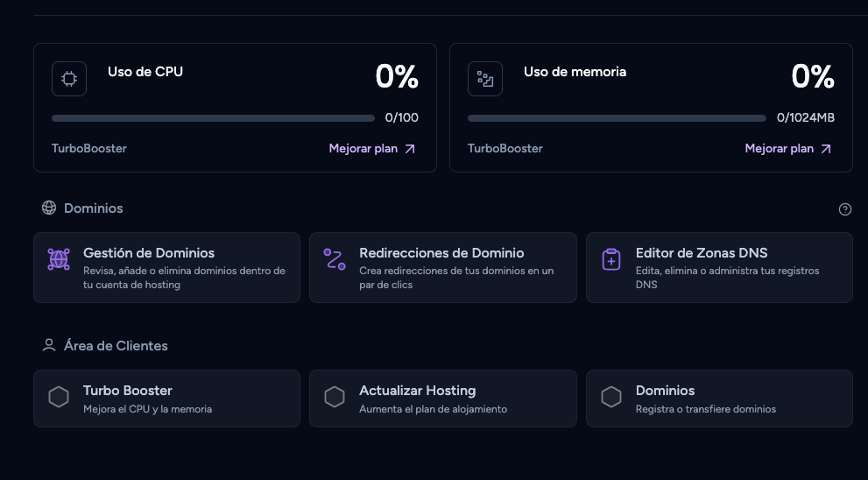
Task: Click the Gestión de Dominios globe icon
Action: click(x=59, y=259)
